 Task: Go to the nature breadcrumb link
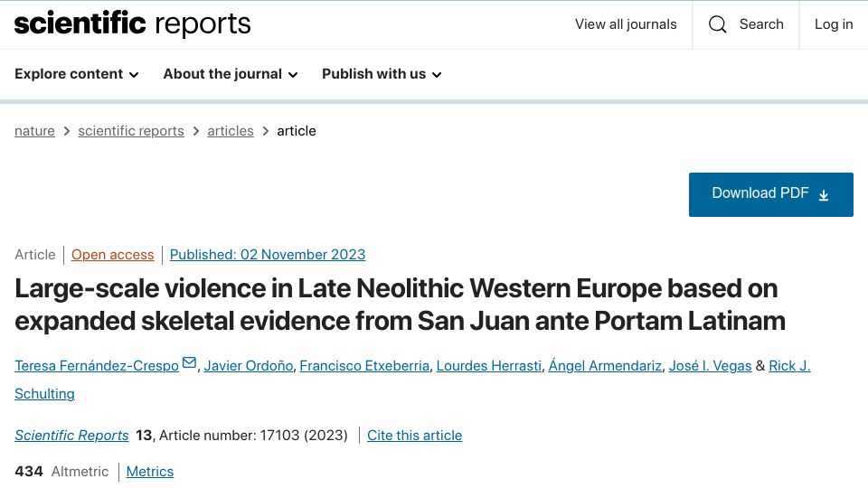(34, 131)
